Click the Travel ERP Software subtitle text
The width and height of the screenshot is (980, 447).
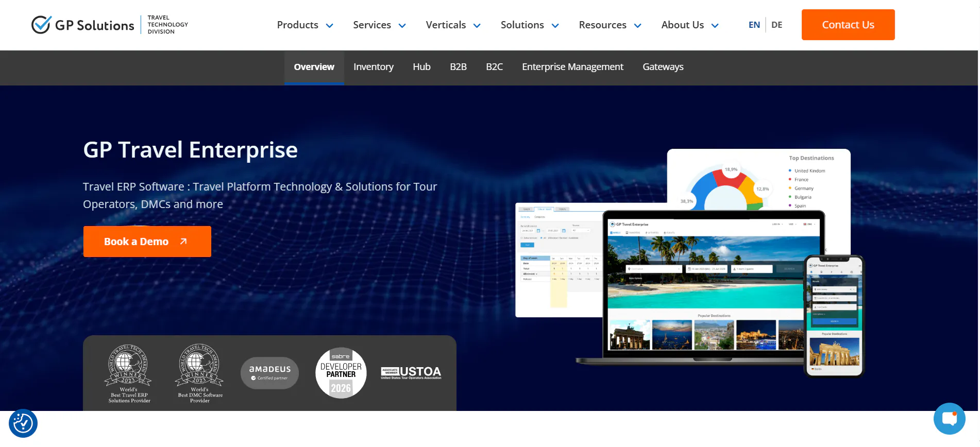[x=260, y=195]
